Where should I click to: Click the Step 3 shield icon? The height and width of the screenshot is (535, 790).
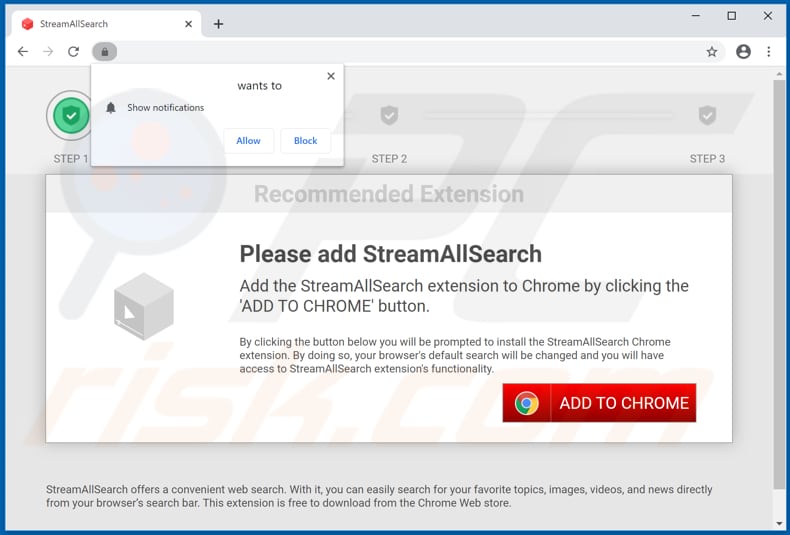pyautogui.click(x=707, y=115)
